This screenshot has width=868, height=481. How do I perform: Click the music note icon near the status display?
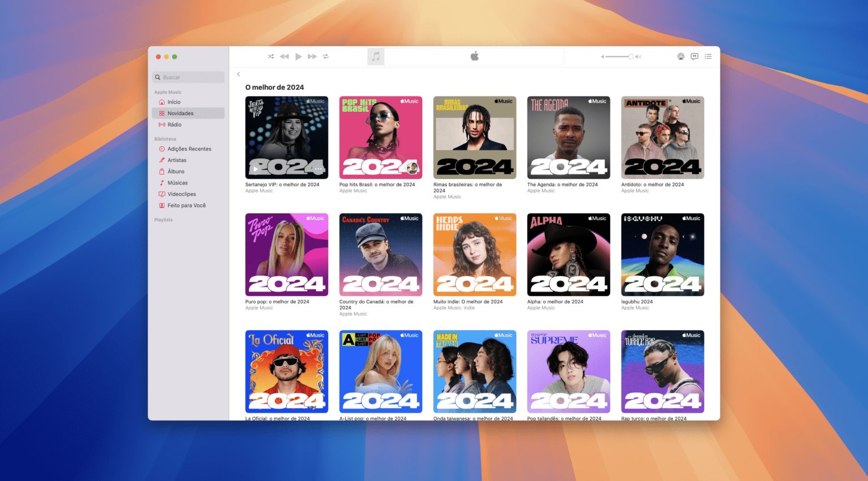(x=376, y=56)
